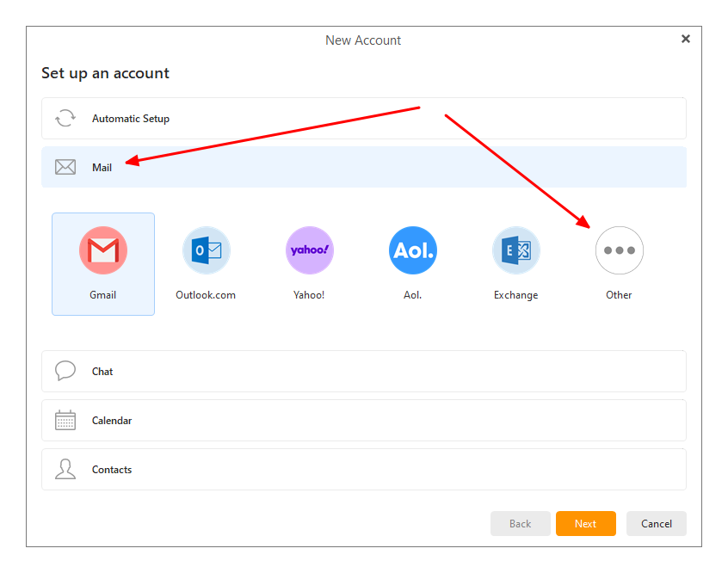
Task: Collapse the Mail section row
Action: pyautogui.click(x=364, y=167)
